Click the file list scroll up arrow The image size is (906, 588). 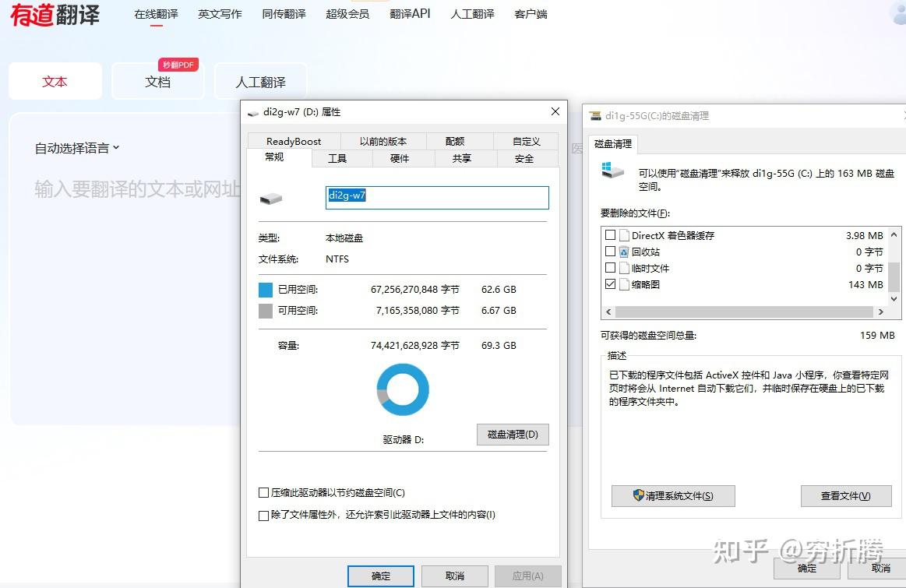click(894, 234)
